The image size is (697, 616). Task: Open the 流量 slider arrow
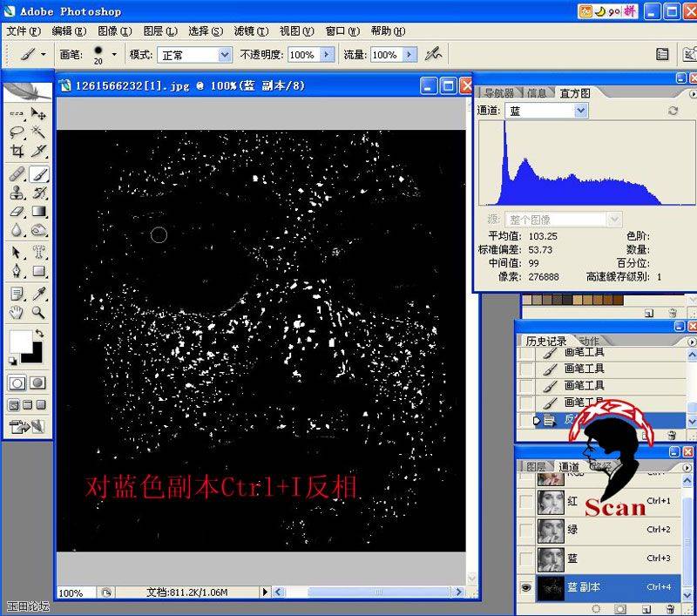409,55
